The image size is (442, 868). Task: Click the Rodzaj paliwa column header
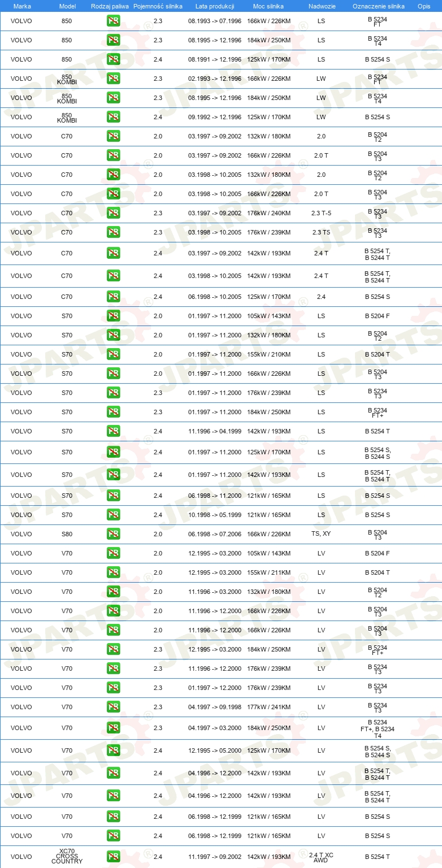pyautogui.click(x=110, y=6)
